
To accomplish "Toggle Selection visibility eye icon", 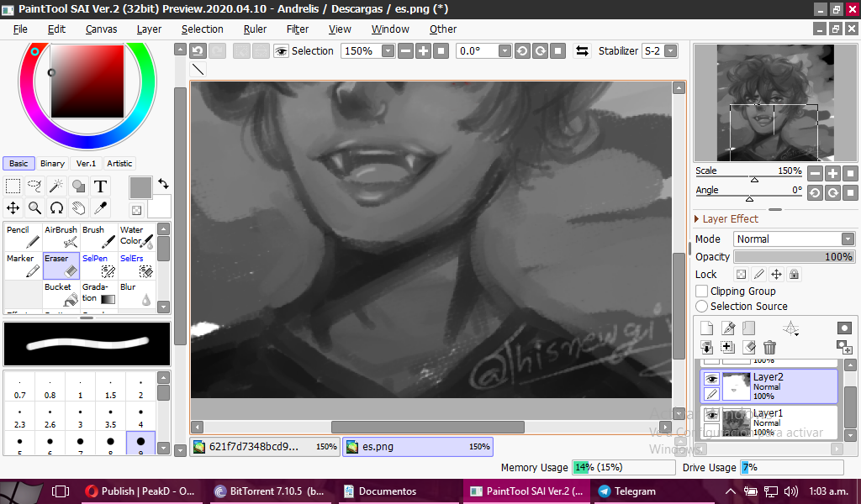I will (281, 51).
